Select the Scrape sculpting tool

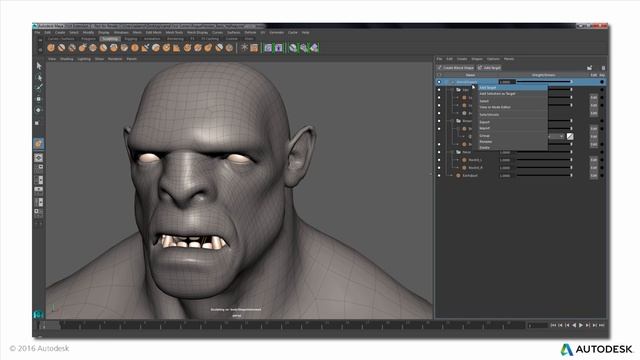[166, 48]
